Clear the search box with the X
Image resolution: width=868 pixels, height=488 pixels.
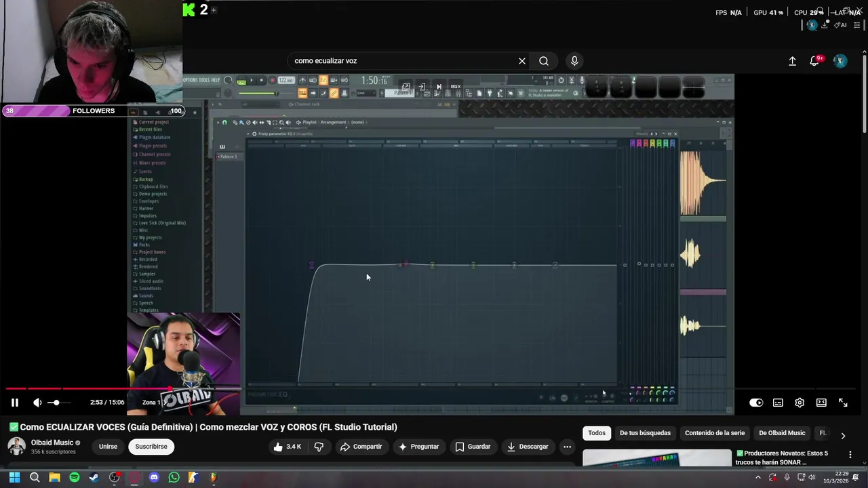[x=522, y=61]
